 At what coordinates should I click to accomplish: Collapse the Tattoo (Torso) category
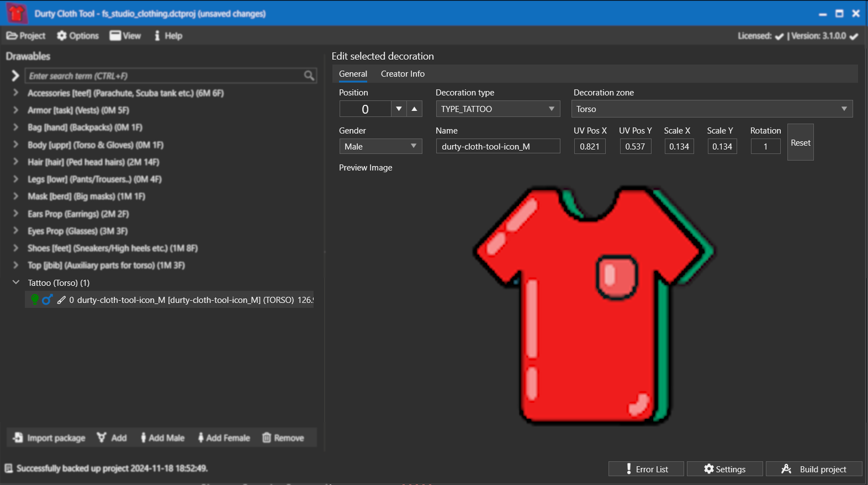(16, 283)
